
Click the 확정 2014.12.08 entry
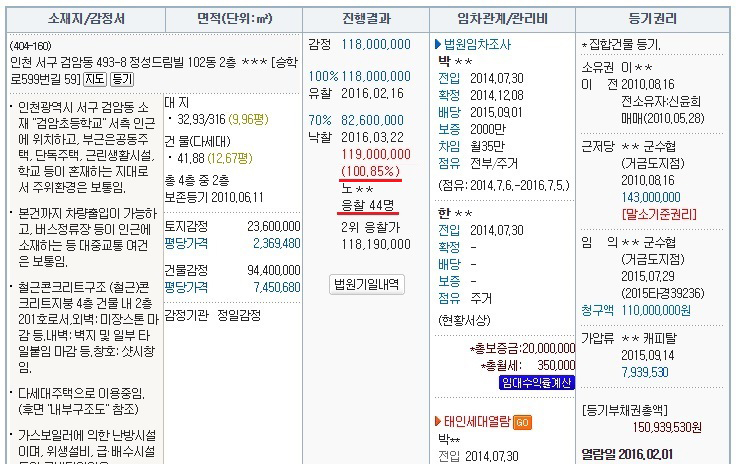481,95
